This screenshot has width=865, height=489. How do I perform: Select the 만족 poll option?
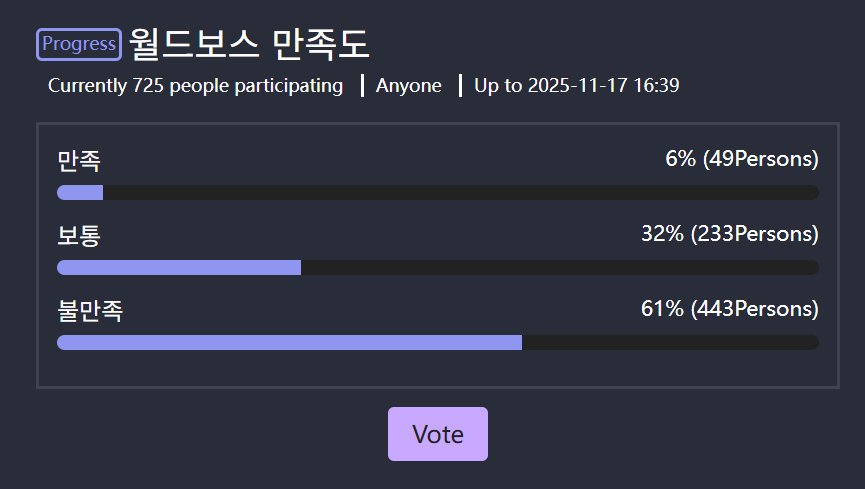79,160
